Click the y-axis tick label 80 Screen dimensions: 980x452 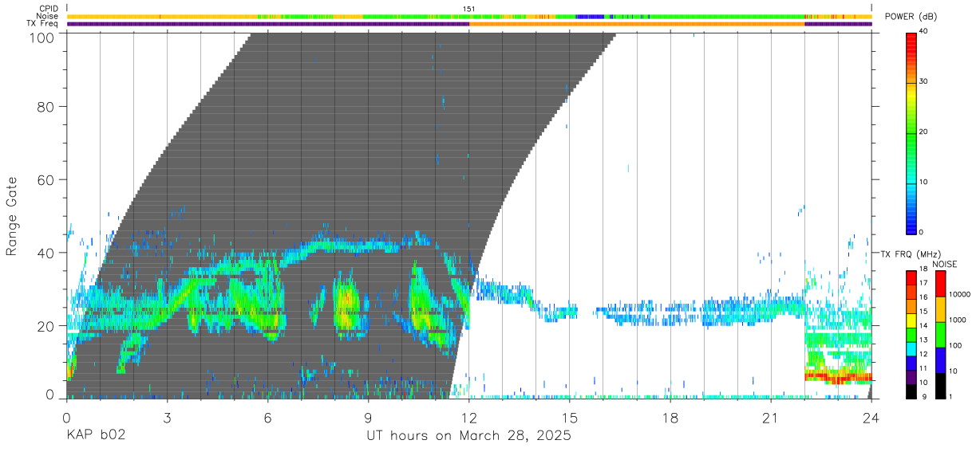pos(47,108)
